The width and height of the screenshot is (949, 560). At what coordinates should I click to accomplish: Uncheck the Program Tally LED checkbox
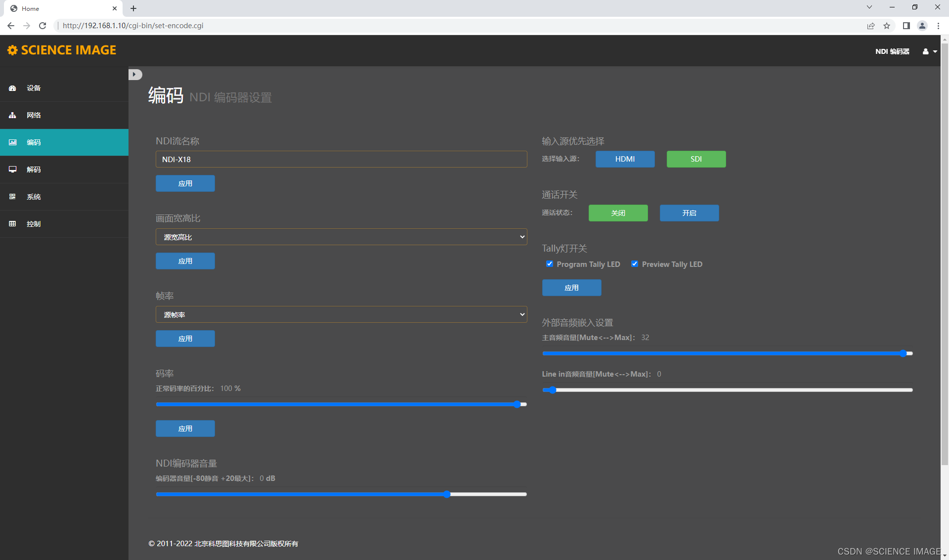(549, 264)
